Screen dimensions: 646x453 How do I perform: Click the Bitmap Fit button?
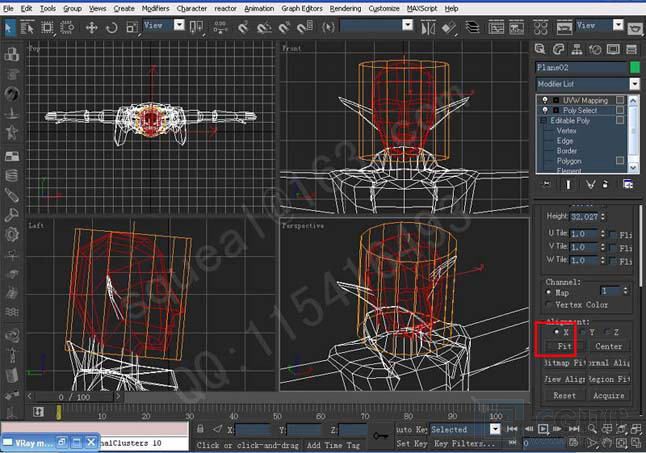564,363
